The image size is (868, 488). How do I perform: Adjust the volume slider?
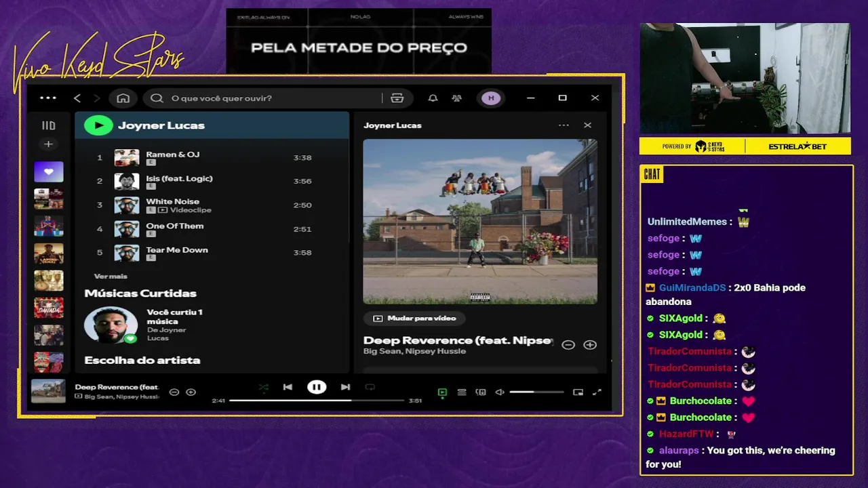click(536, 392)
